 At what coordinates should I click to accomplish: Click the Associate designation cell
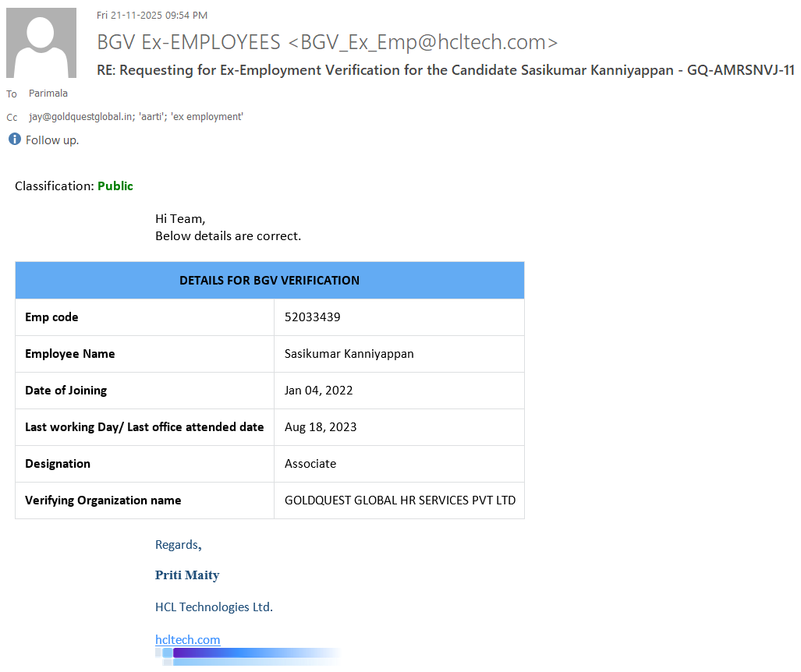[310, 464]
